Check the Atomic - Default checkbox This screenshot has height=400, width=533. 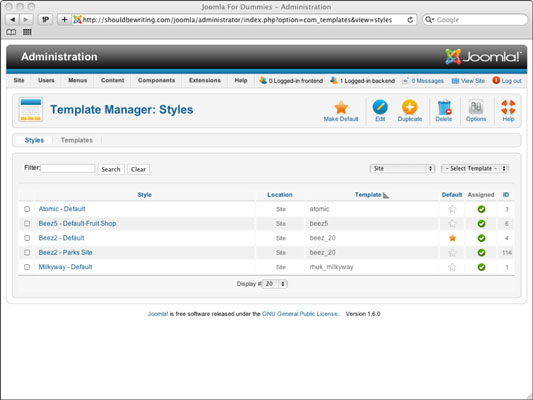27,209
